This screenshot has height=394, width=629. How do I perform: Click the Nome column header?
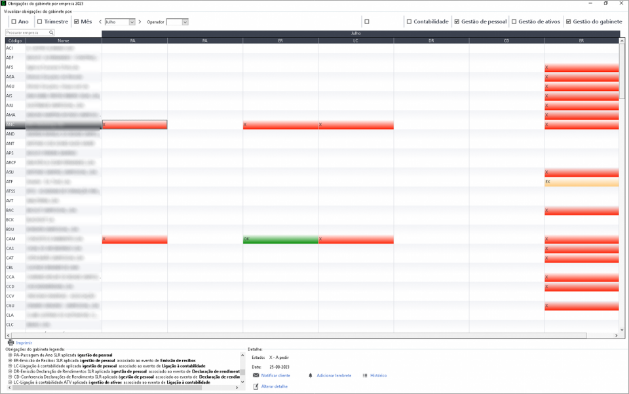click(63, 41)
